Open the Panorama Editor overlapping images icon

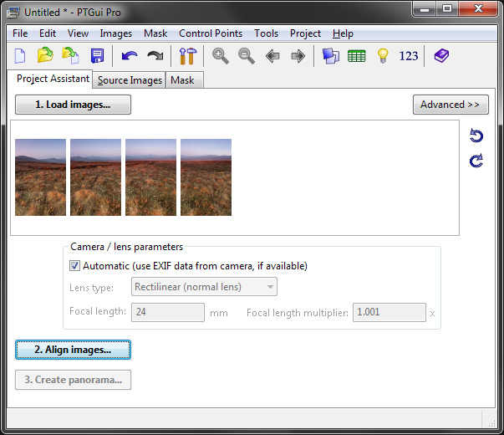click(331, 56)
